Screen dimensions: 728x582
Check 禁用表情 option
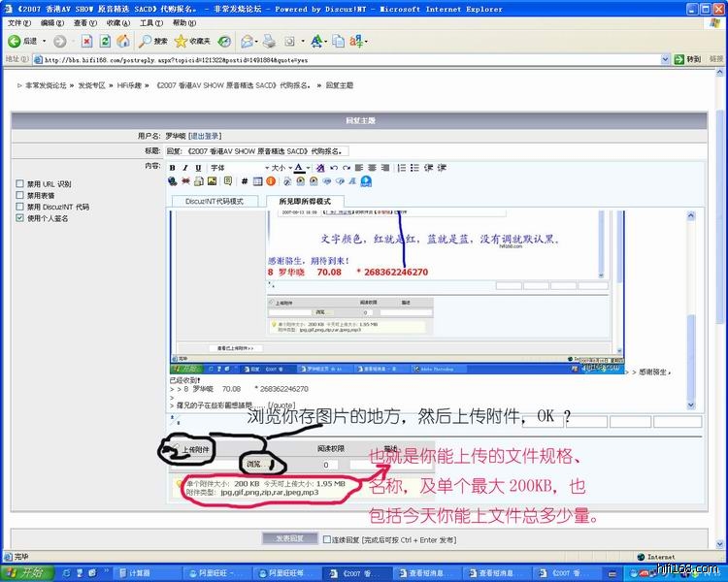(x=20, y=195)
